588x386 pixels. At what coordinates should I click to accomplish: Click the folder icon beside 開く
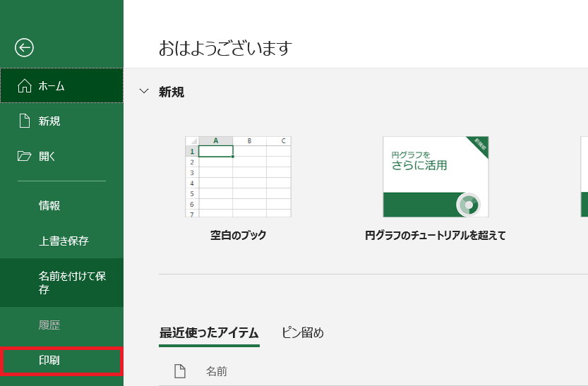24,157
